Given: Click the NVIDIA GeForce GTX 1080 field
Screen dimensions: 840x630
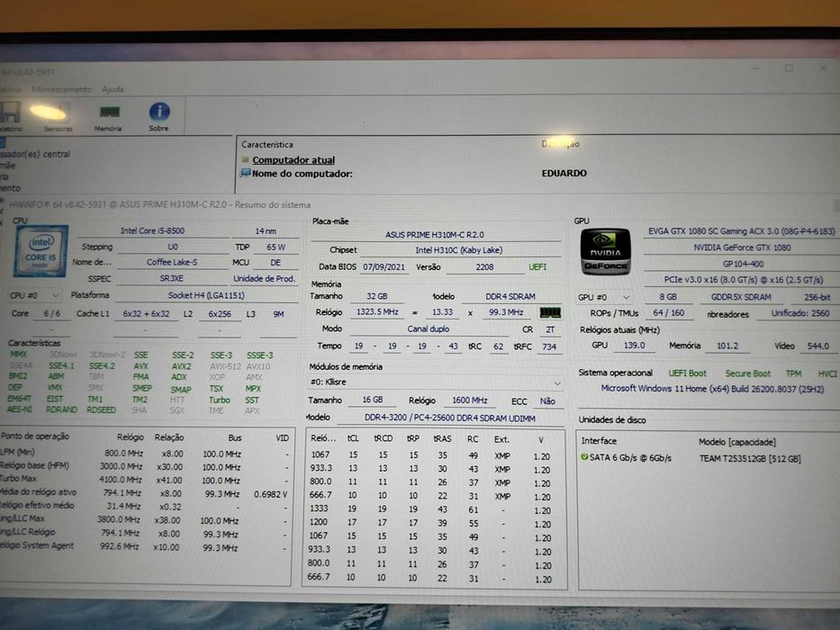Looking at the screenshot, I should (742, 247).
